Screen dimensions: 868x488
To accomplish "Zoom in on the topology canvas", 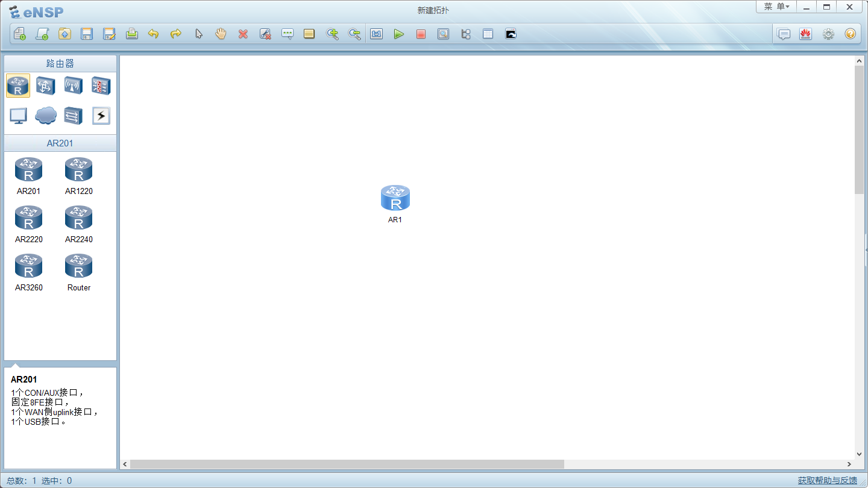I will pos(332,34).
